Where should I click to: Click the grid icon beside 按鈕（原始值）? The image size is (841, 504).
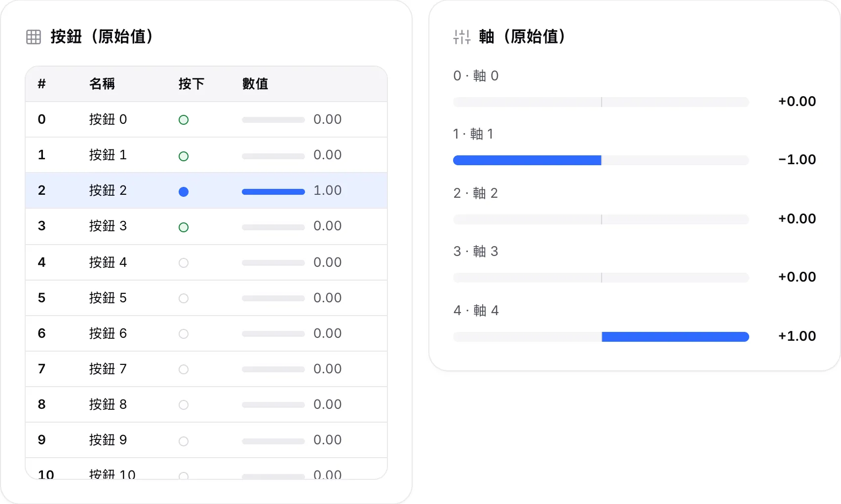coord(34,37)
